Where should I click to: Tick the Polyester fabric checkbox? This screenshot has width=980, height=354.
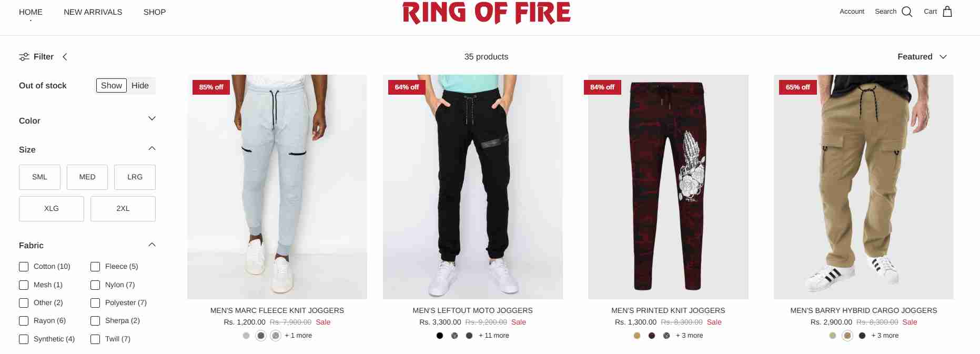click(95, 303)
